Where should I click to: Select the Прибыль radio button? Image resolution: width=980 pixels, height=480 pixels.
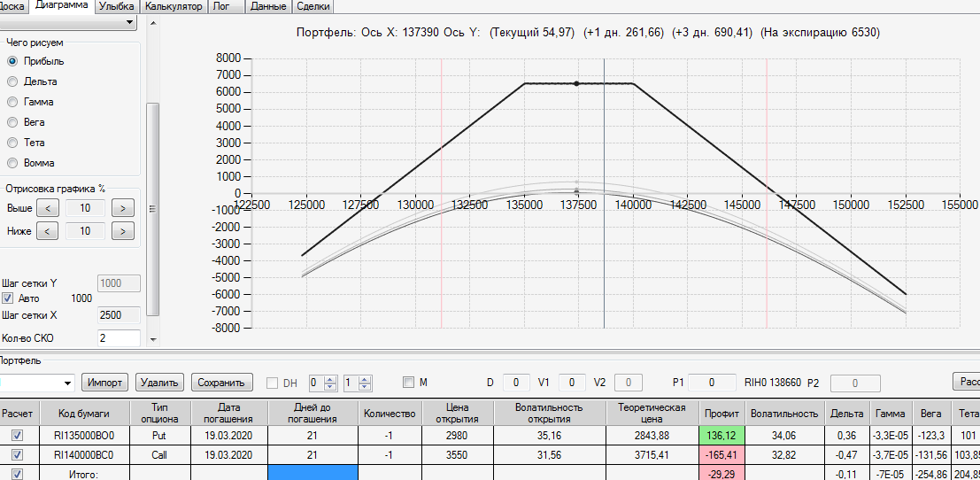coord(12,61)
